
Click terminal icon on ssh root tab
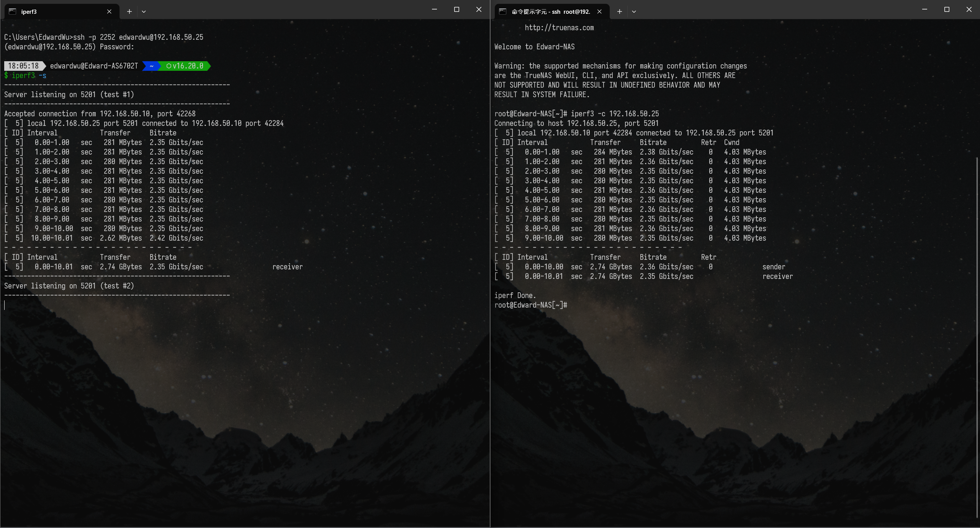503,11
